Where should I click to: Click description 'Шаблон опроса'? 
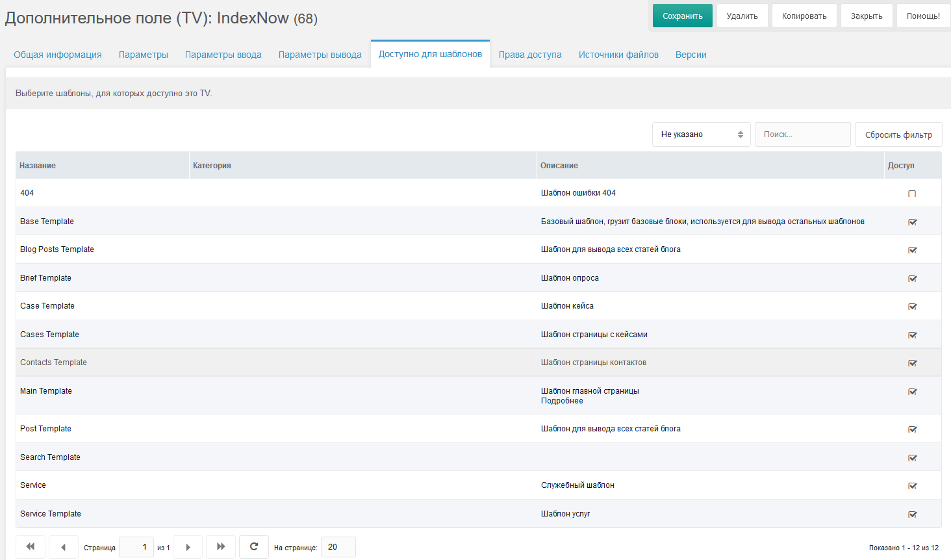tap(570, 278)
